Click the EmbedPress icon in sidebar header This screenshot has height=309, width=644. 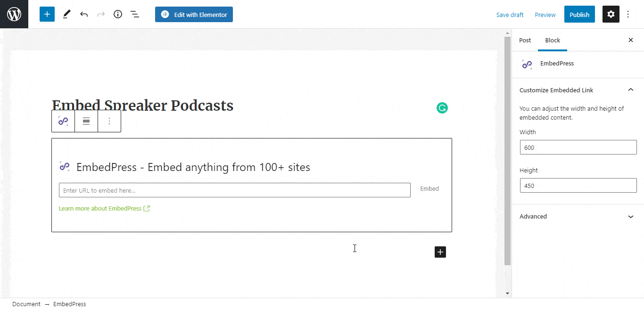tap(527, 65)
